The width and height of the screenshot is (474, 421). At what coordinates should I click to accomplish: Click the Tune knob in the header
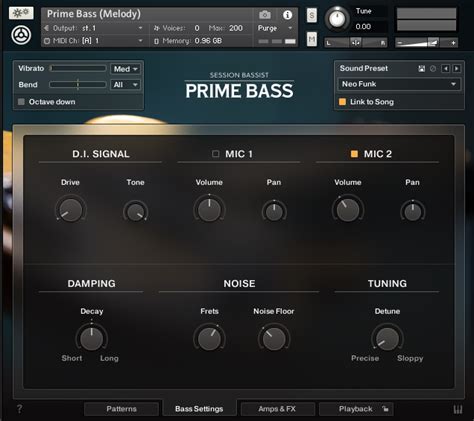click(x=337, y=19)
